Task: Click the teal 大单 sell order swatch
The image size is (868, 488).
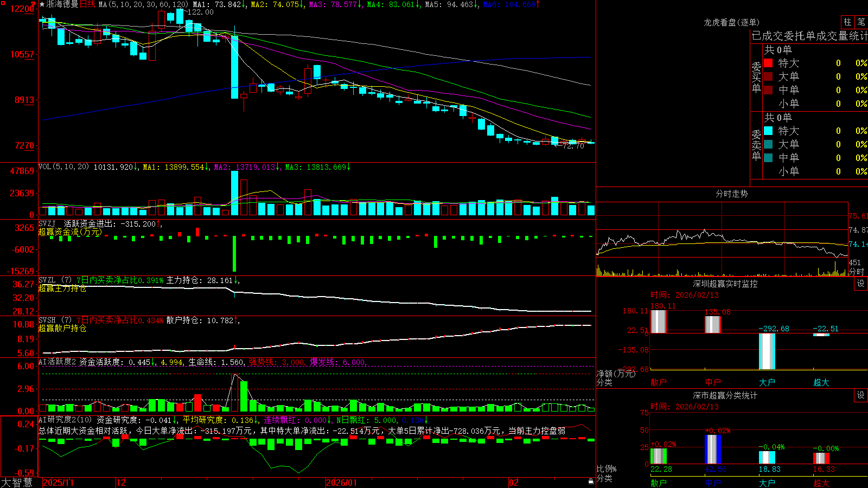Action: tap(768, 144)
